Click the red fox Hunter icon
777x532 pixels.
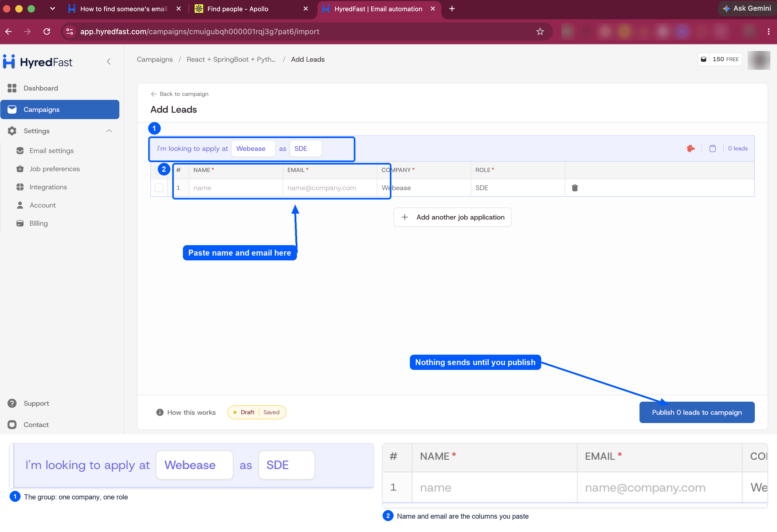[x=690, y=148]
